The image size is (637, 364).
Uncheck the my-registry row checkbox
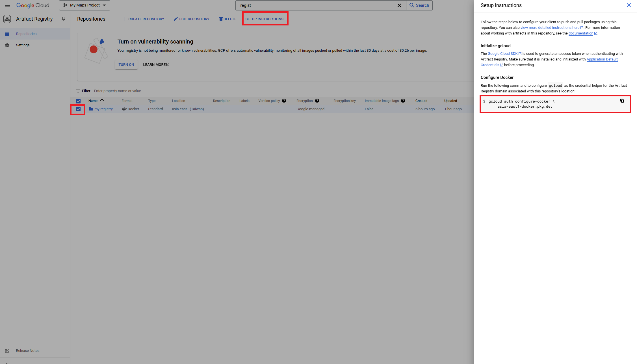click(x=78, y=109)
